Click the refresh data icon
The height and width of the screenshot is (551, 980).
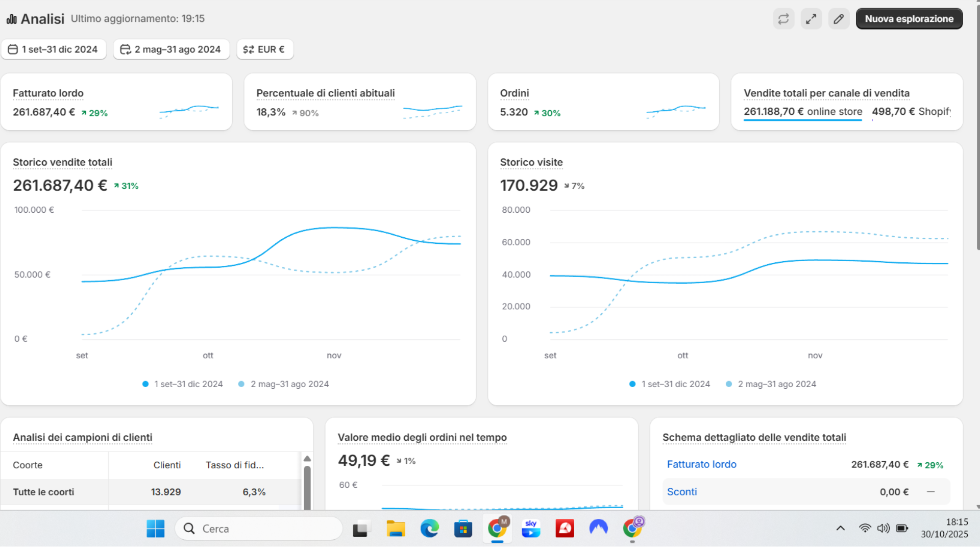click(783, 19)
